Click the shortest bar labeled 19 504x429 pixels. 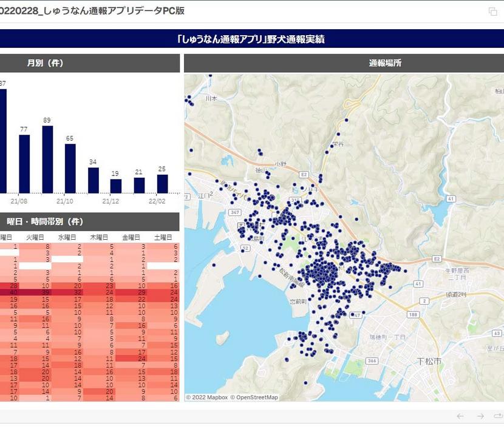tap(116, 186)
